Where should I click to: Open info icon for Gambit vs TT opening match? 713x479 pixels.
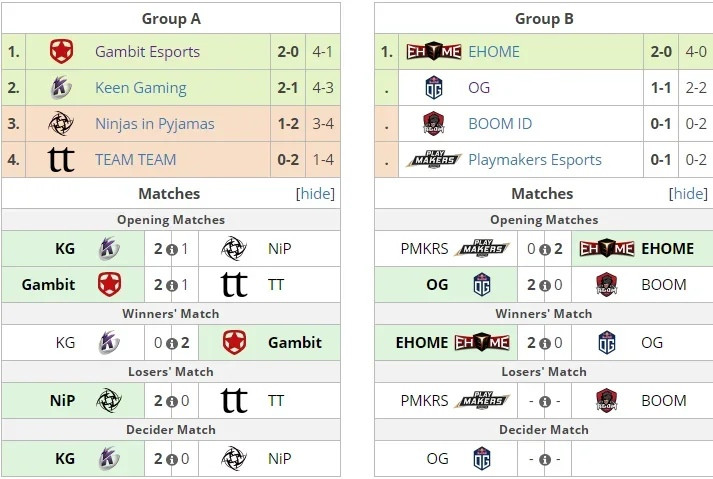click(x=171, y=285)
